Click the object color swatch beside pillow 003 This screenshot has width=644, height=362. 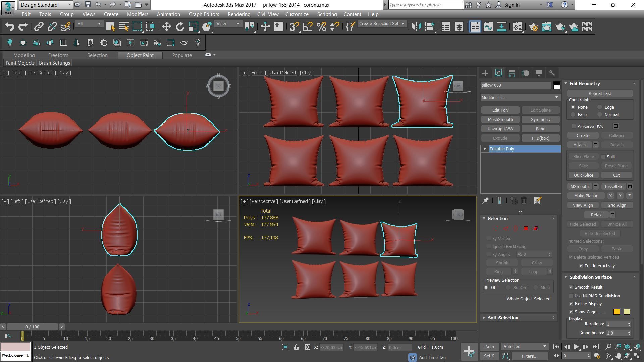557,85
